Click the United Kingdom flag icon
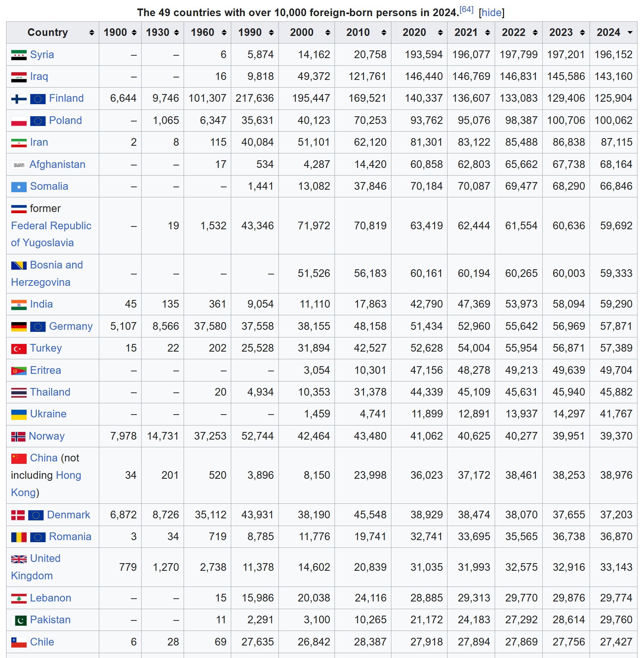 (x=19, y=559)
